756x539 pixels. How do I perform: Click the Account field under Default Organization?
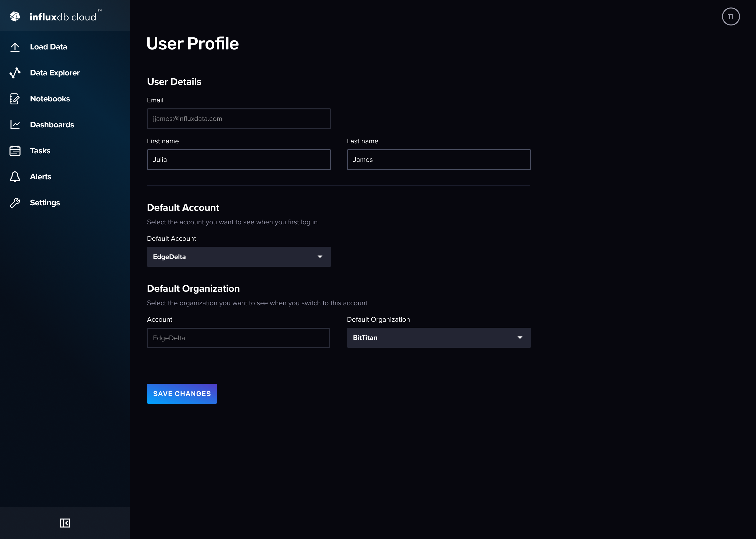[x=238, y=337]
